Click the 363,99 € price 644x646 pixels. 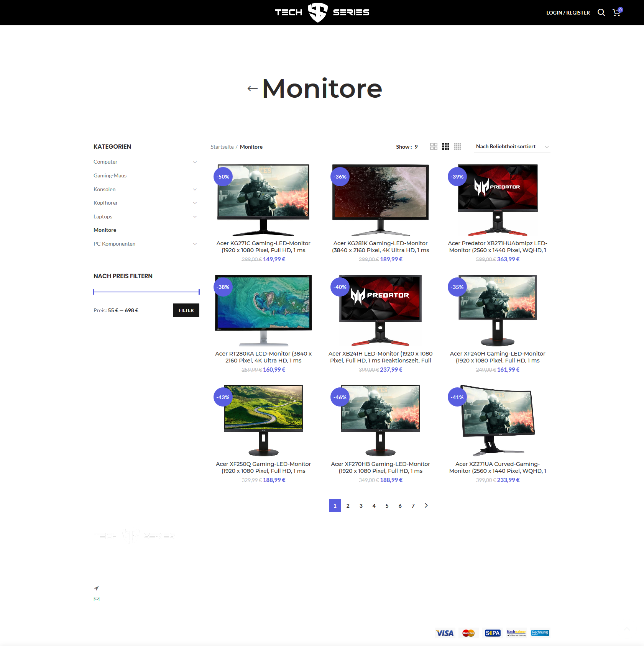[508, 259]
